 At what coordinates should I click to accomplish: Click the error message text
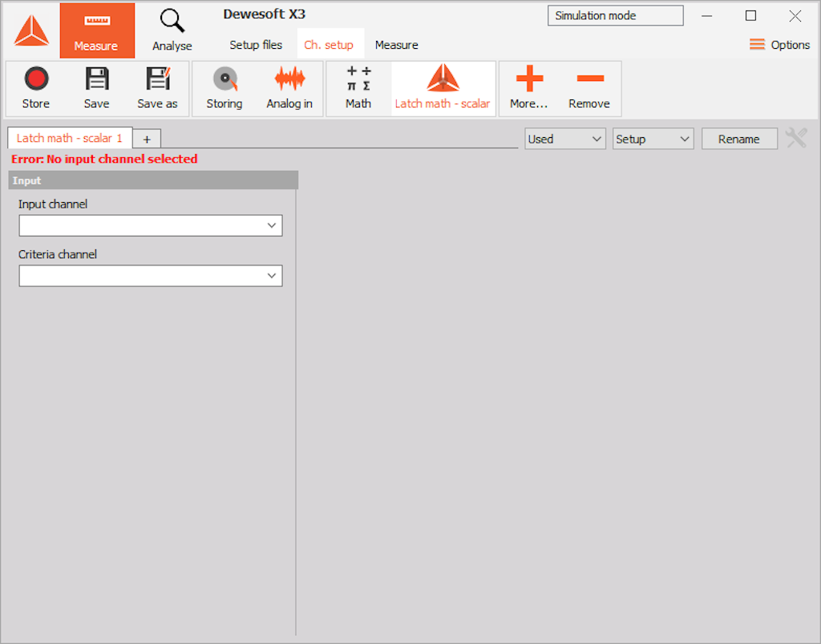pyautogui.click(x=104, y=159)
